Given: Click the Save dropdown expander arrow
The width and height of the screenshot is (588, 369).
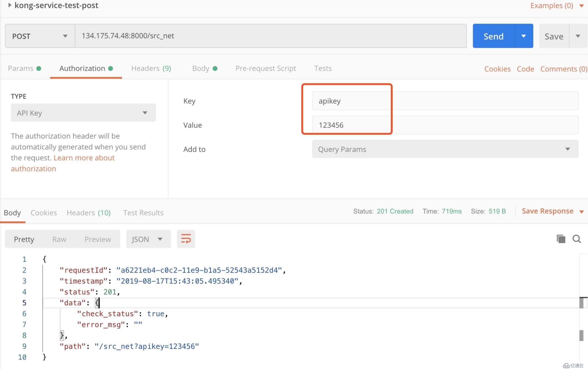Looking at the screenshot, I should pyautogui.click(x=578, y=36).
